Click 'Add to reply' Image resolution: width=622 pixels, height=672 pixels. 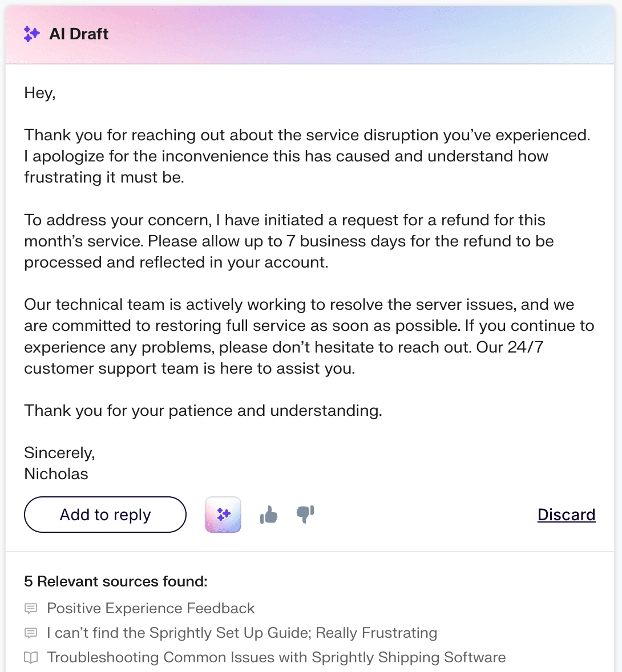(x=104, y=514)
